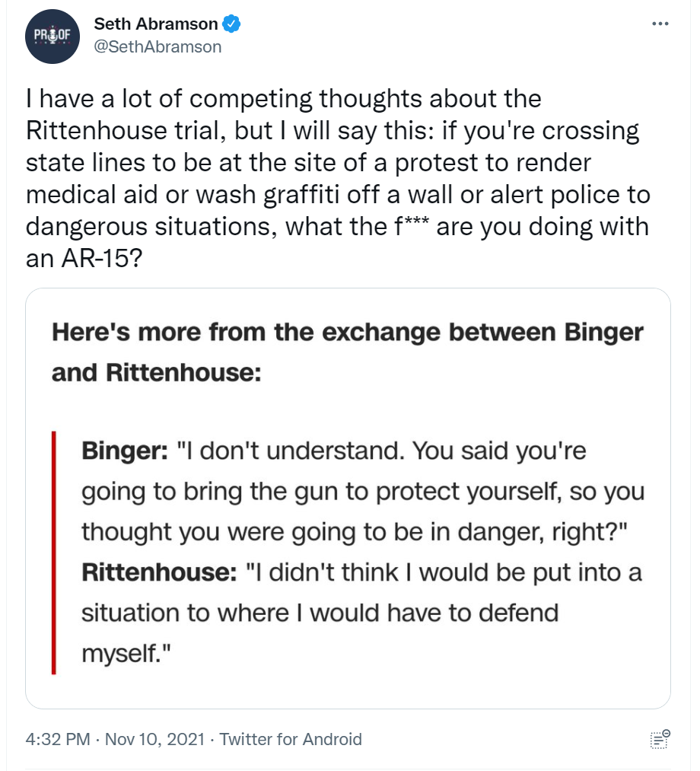Click the quoted word 'myself.' in the image
This screenshot has width=700, height=771.
pos(126,654)
